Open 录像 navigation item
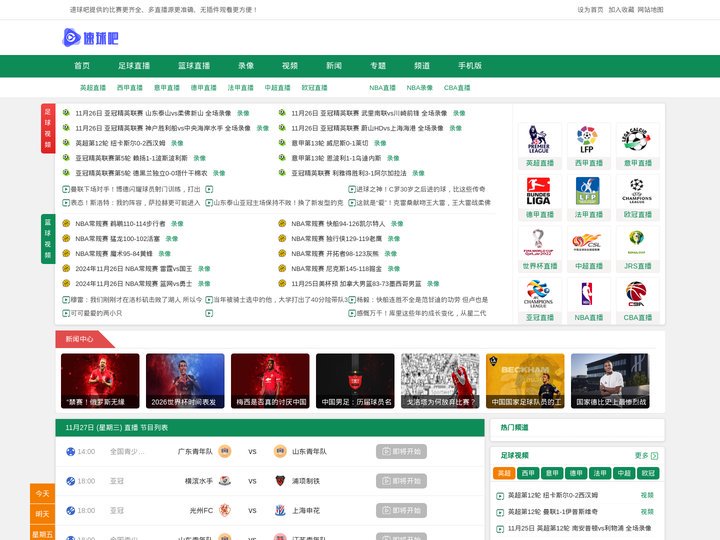Image resolution: width=720 pixels, height=540 pixels. tap(246, 66)
